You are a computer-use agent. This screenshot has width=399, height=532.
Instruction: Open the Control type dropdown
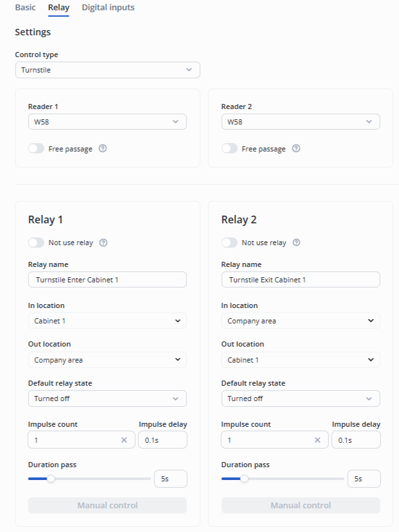point(107,70)
